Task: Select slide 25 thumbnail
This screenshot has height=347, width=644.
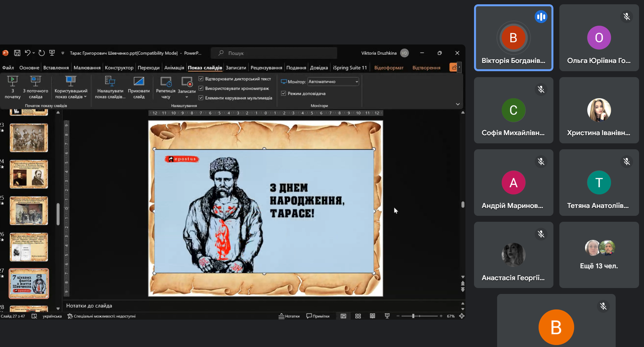Action: pyautogui.click(x=29, y=211)
